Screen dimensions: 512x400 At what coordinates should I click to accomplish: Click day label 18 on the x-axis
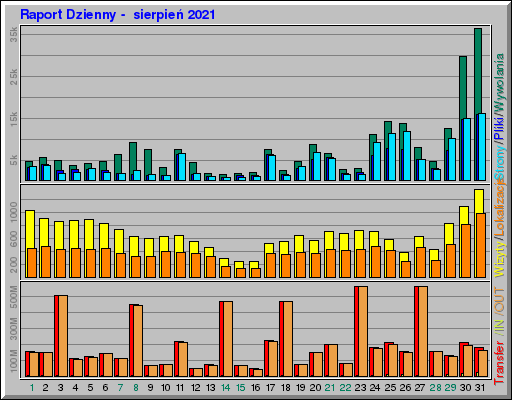click(286, 388)
